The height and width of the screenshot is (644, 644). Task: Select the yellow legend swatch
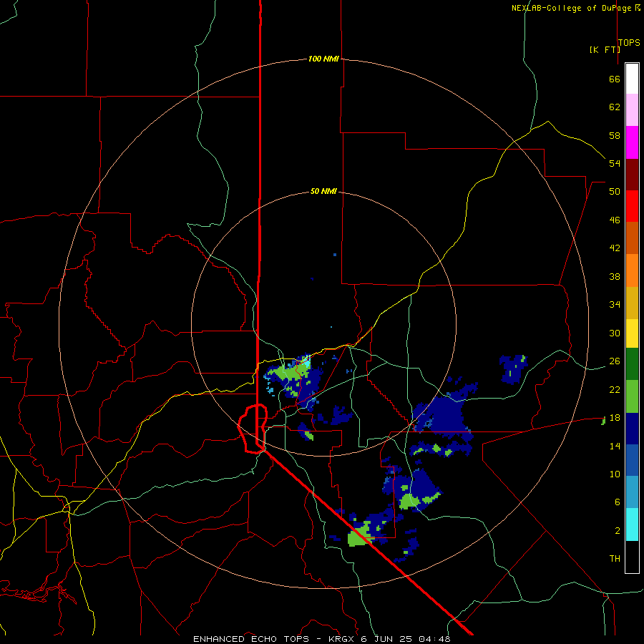(632, 333)
